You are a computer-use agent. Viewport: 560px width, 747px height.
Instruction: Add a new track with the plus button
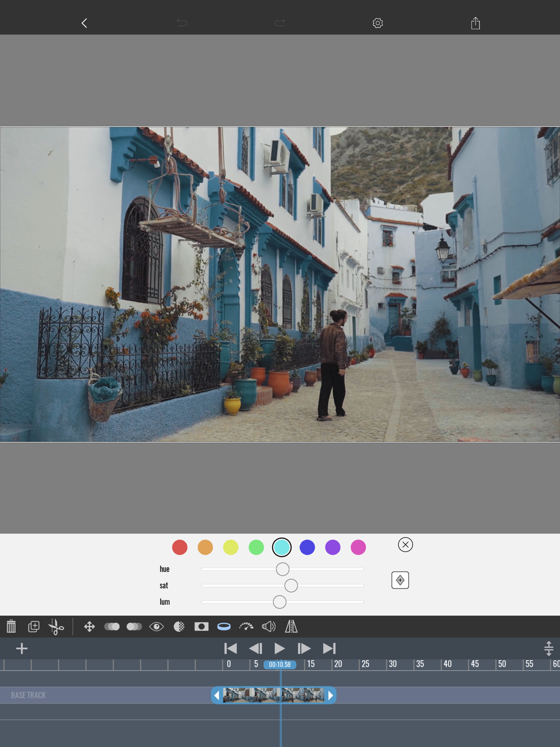(x=22, y=648)
